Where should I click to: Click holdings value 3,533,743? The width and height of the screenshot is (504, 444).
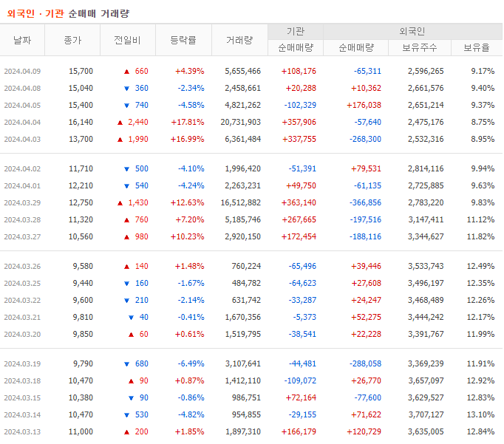click(426, 267)
